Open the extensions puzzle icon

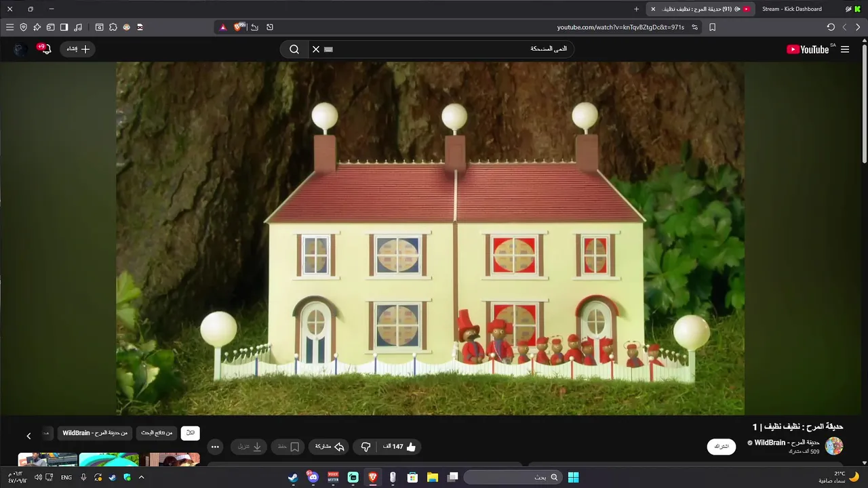(113, 27)
